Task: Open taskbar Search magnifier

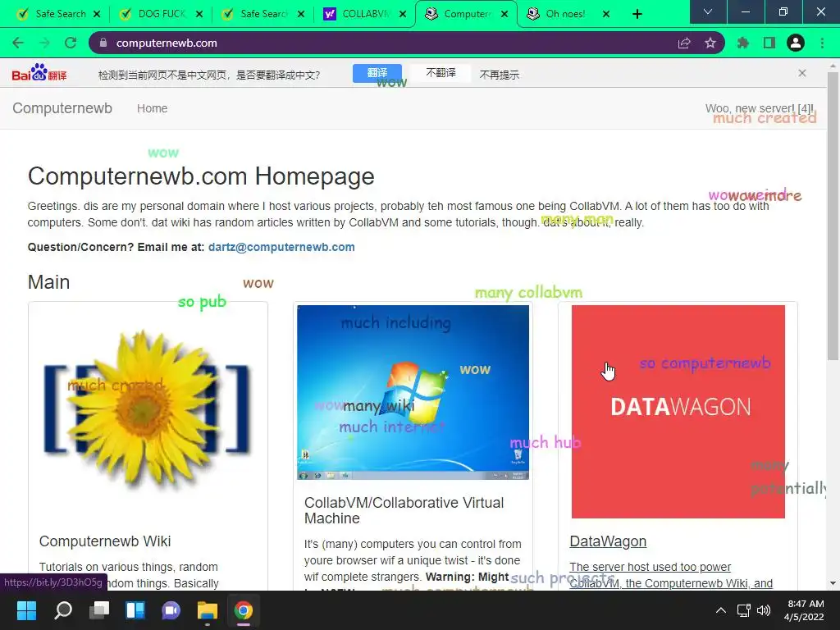Action: click(x=63, y=610)
